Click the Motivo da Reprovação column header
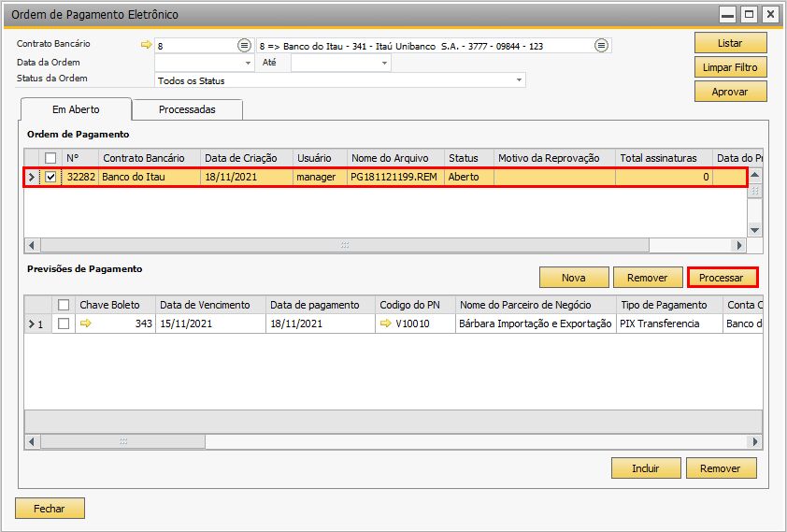The width and height of the screenshot is (787, 532). pyautogui.click(x=554, y=158)
